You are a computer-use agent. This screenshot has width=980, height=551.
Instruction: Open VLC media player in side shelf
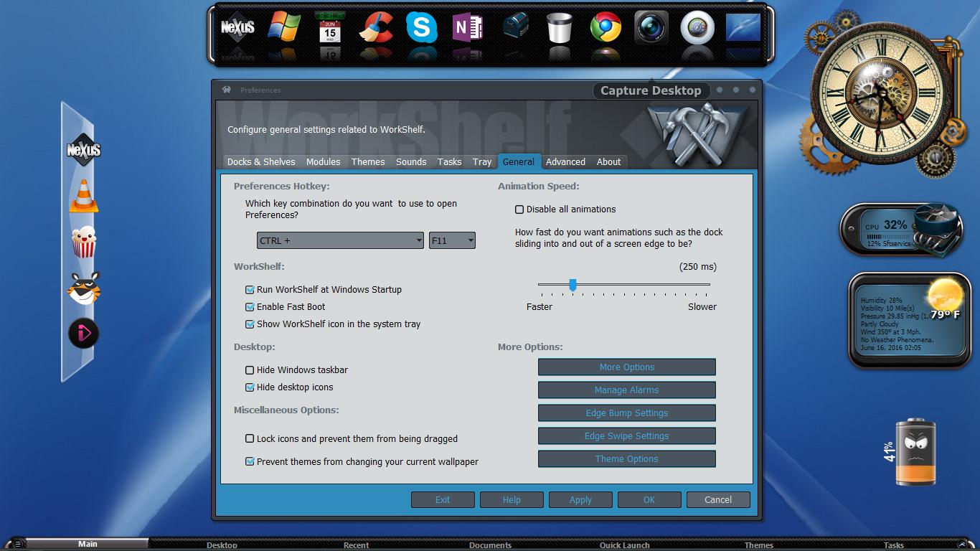[84, 196]
